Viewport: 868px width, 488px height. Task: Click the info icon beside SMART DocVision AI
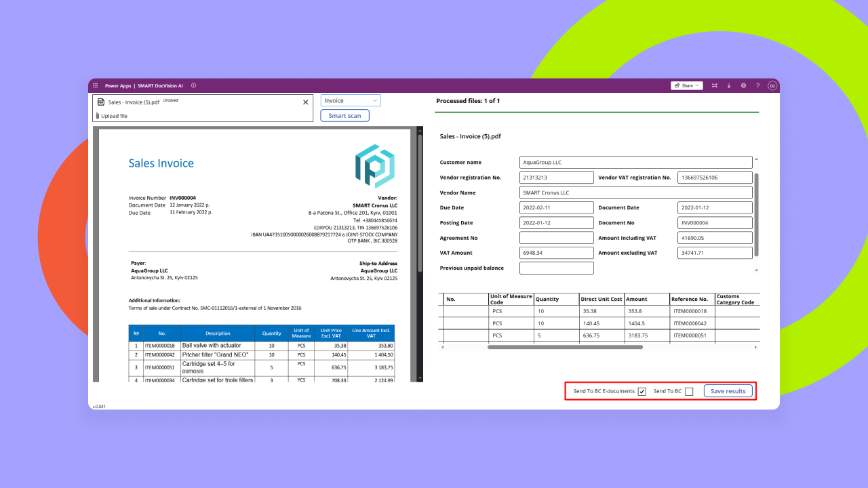pyautogui.click(x=193, y=85)
